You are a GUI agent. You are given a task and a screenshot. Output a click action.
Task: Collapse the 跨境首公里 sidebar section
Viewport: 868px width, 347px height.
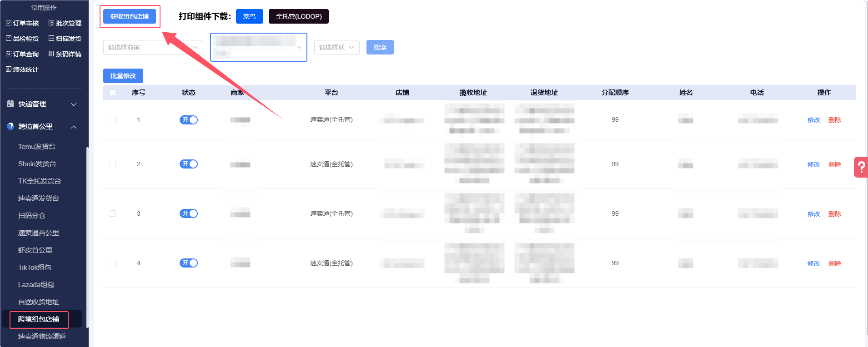[x=42, y=127]
